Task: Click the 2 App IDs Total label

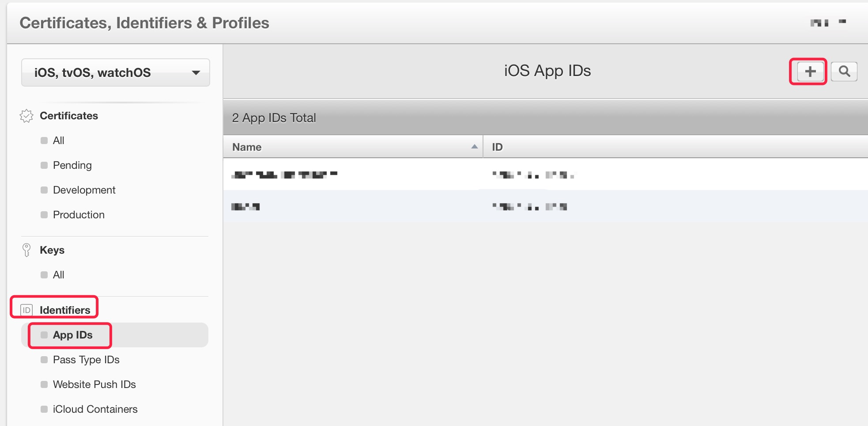Action: 274,118
